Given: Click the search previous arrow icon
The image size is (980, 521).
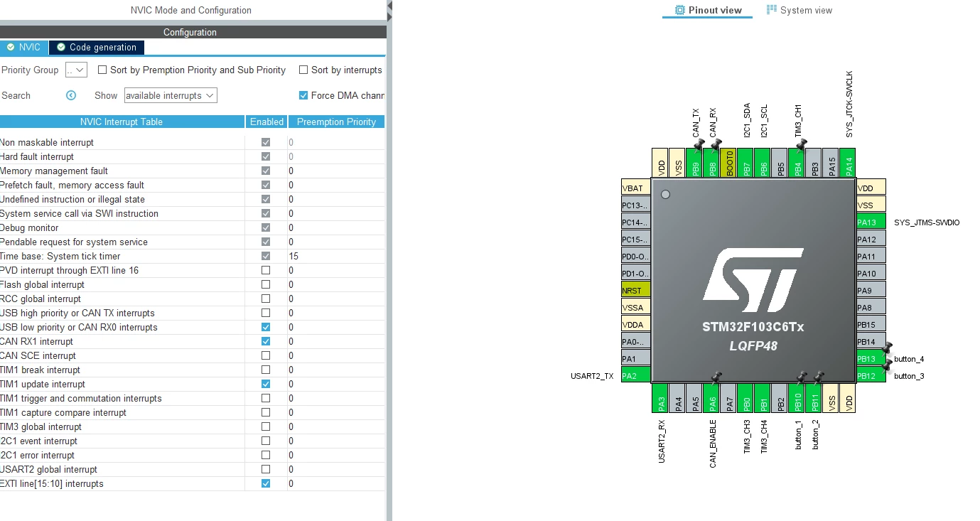Looking at the screenshot, I should [71, 95].
